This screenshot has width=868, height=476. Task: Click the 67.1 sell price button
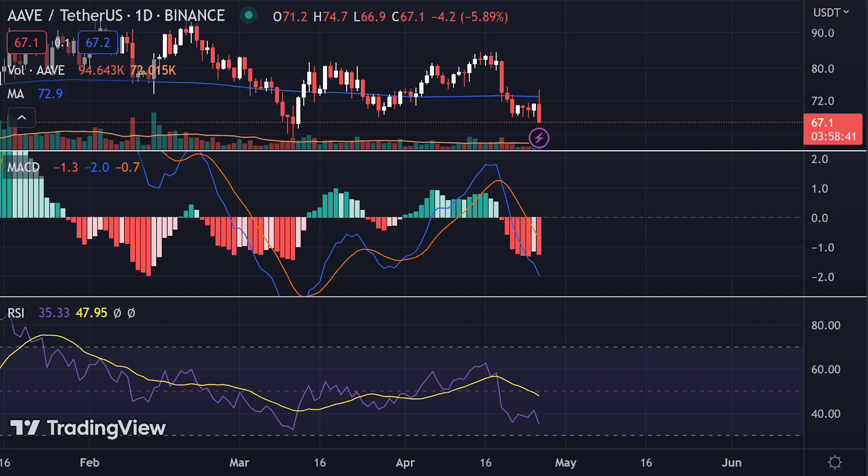[x=27, y=43]
